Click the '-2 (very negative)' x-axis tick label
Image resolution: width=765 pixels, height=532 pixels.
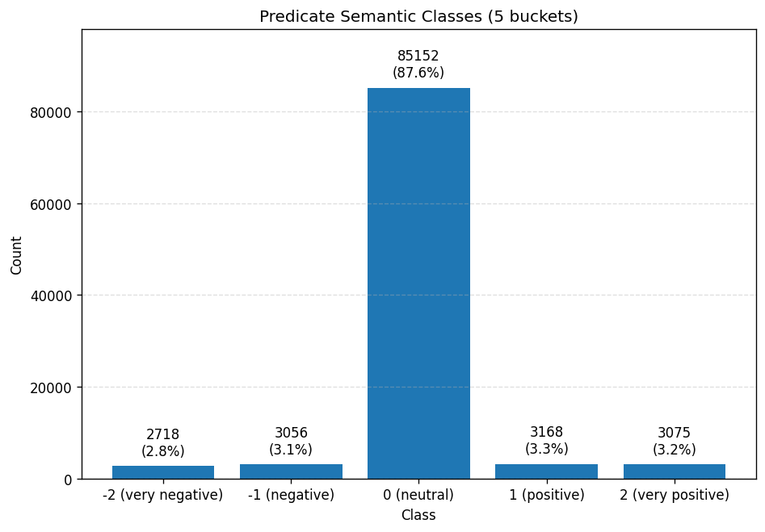(163, 495)
